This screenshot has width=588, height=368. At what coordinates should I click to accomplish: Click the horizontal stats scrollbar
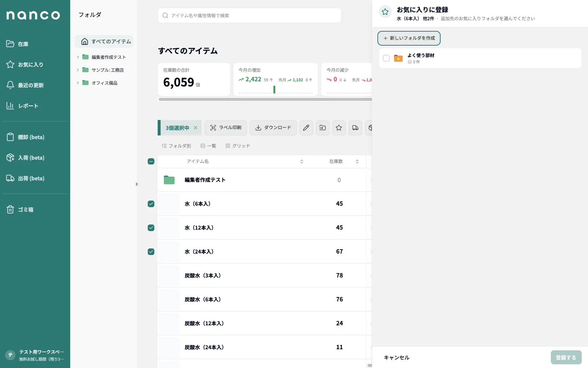(x=265, y=99)
